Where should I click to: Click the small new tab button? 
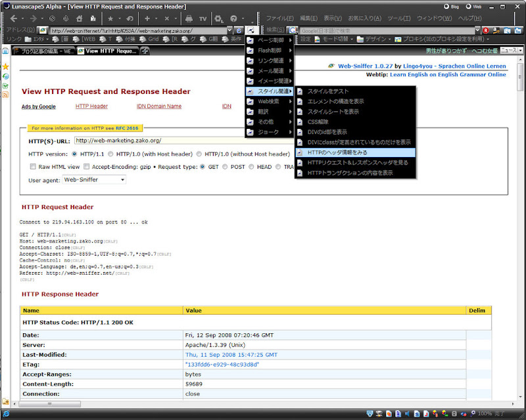coord(145,51)
